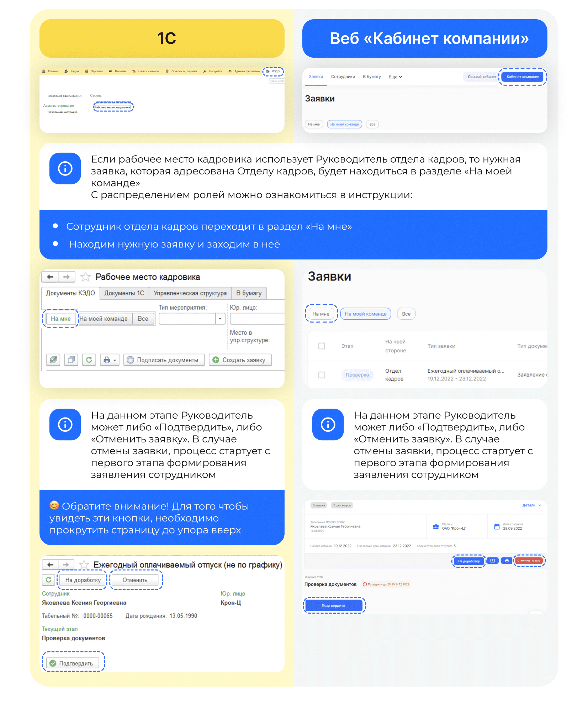
Task: Click the check-all documents icon in 1C toolbar
Action: (x=53, y=360)
